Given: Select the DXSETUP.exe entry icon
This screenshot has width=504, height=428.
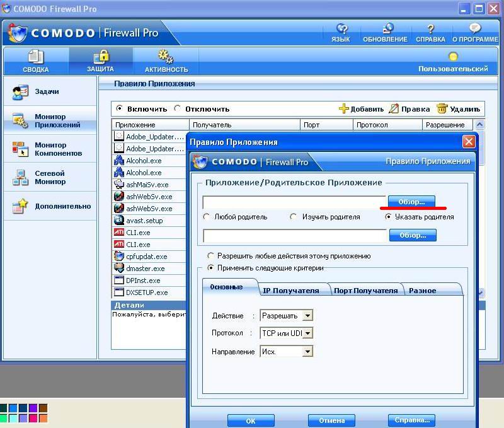Looking at the screenshot, I should [119, 292].
